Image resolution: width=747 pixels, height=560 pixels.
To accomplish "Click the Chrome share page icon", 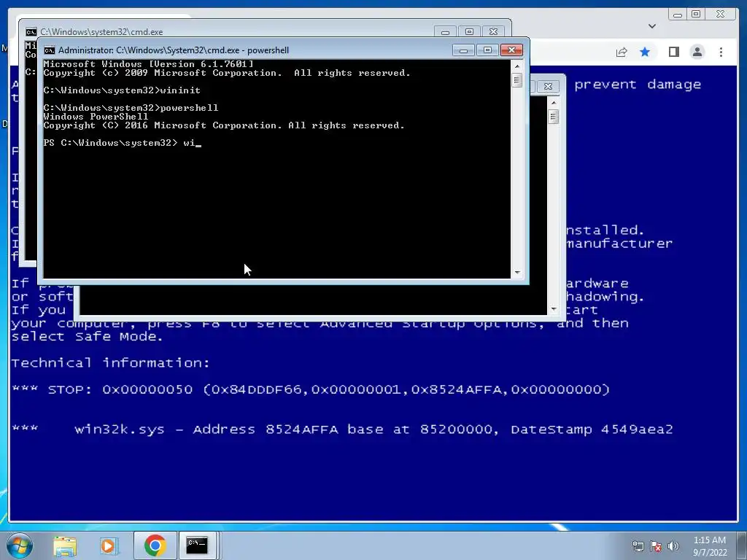I will click(x=622, y=52).
